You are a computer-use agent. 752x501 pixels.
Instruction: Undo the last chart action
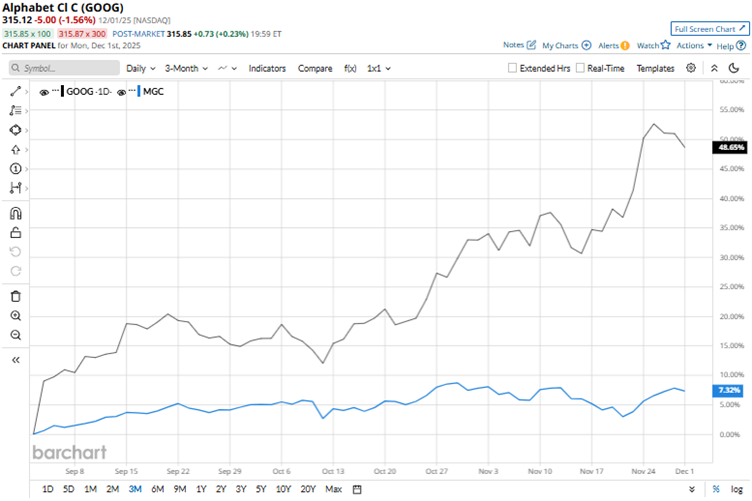(x=15, y=252)
